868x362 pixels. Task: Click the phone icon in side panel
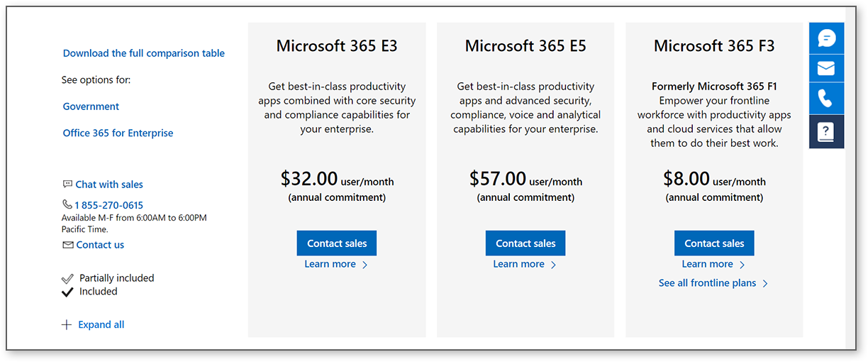coord(826,99)
